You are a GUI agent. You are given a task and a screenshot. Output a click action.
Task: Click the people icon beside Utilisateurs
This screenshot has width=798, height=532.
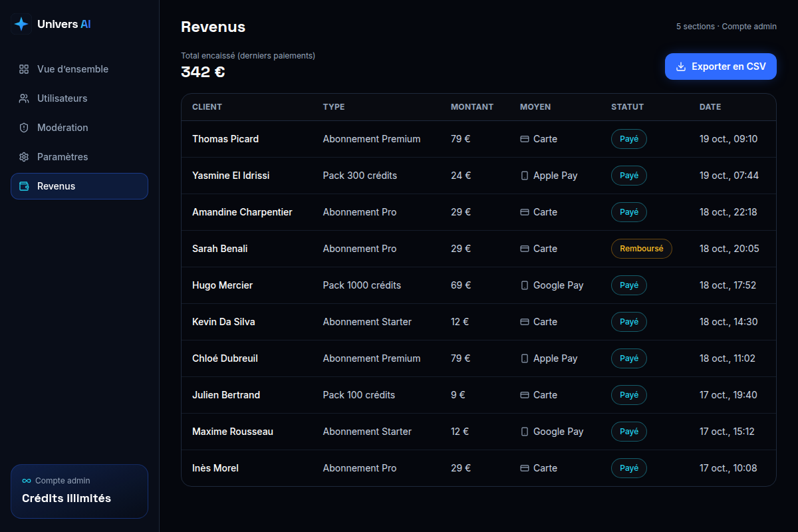click(x=24, y=98)
